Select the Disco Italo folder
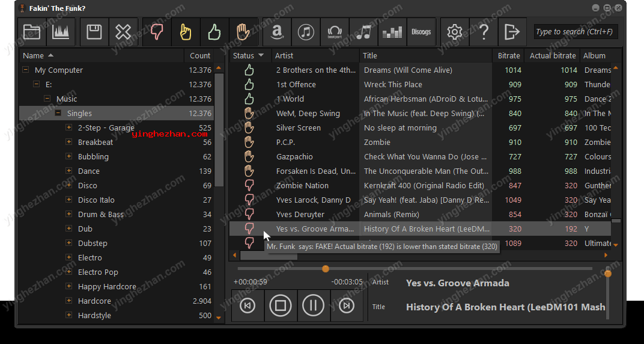This screenshot has width=644, height=344. click(x=96, y=200)
